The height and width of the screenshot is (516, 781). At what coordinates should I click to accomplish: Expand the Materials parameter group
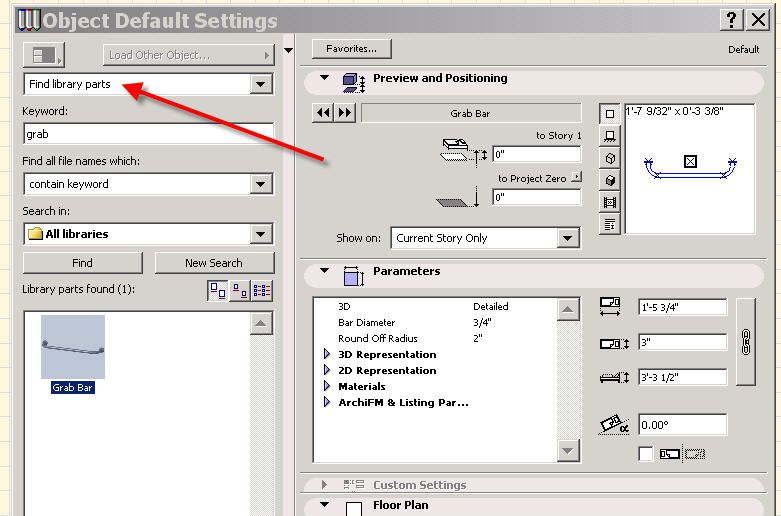tap(327, 386)
